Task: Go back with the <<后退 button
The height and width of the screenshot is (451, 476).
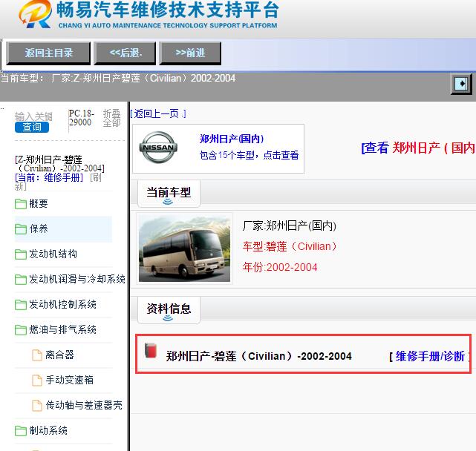Action: 125,53
